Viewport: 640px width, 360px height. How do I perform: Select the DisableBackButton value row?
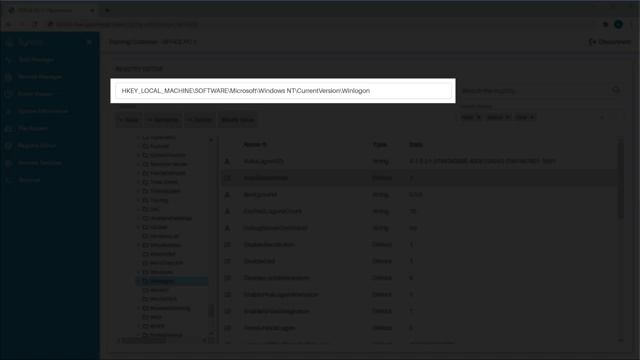(420, 244)
